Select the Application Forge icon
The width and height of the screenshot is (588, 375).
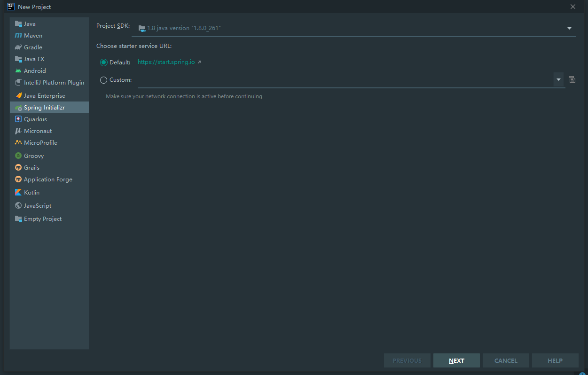pos(18,180)
